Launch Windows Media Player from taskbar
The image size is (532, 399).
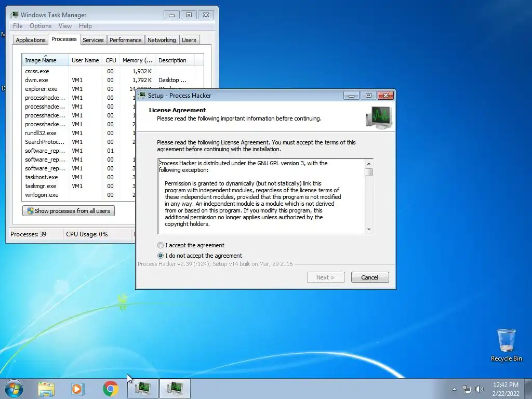[x=78, y=389]
